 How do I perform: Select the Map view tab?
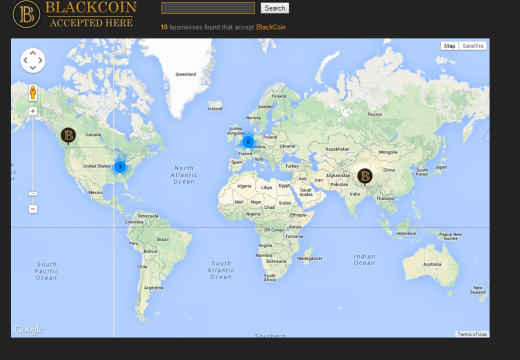coord(449,46)
